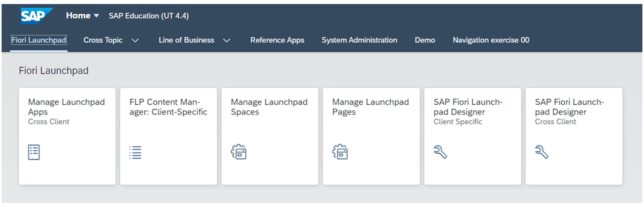The height and width of the screenshot is (207, 644).
Task: Open Launchpad Designer Client Specific tile title
Action: tap(468, 107)
